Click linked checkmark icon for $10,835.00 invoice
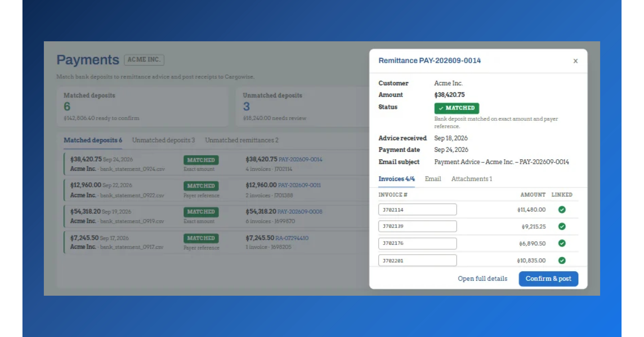This screenshot has width=644, height=337. click(562, 260)
